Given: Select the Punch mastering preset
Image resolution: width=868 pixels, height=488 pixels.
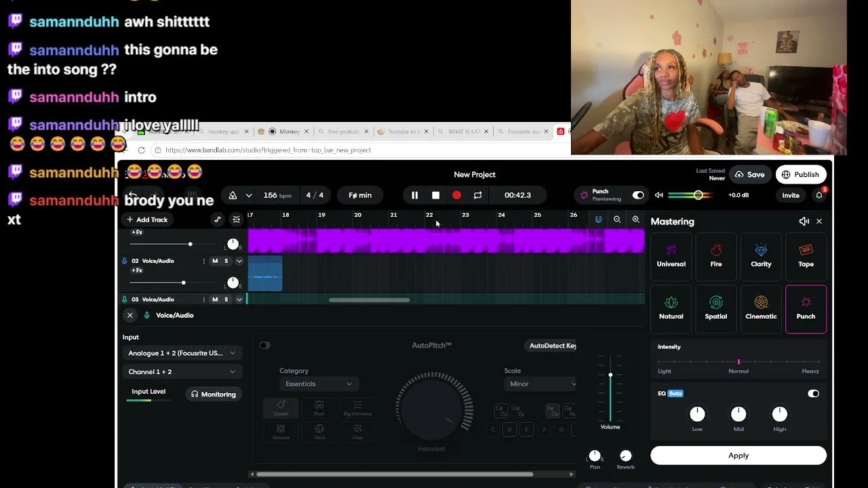Looking at the screenshot, I should pyautogui.click(x=806, y=308).
